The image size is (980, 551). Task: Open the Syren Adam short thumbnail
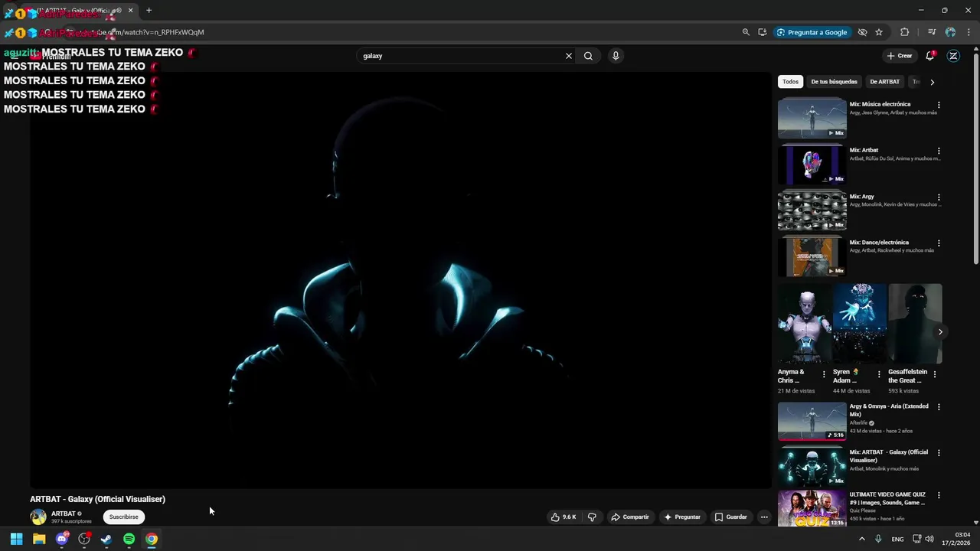(x=860, y=324)
